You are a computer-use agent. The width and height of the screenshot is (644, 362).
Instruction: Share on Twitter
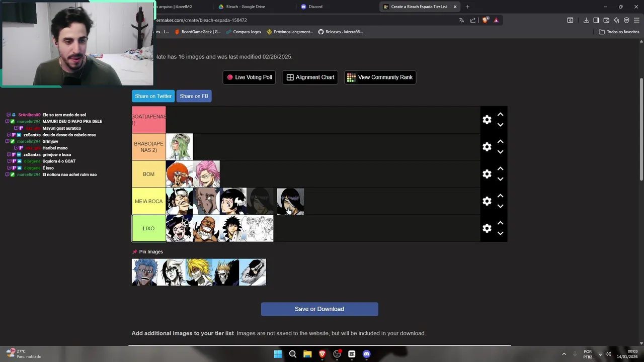coord(153,96)
